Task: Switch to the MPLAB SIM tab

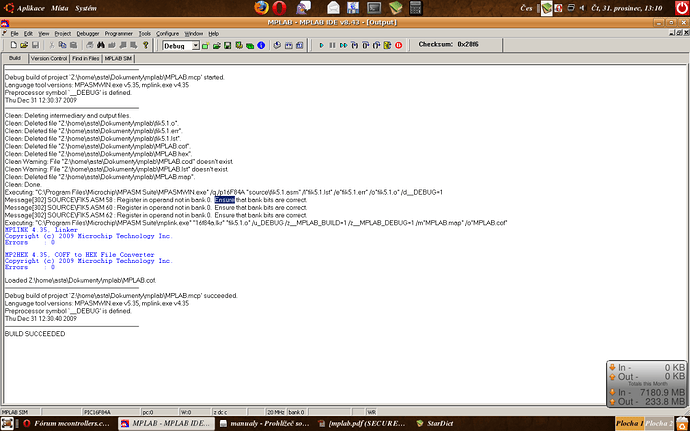Action: [x=118, y=59]
